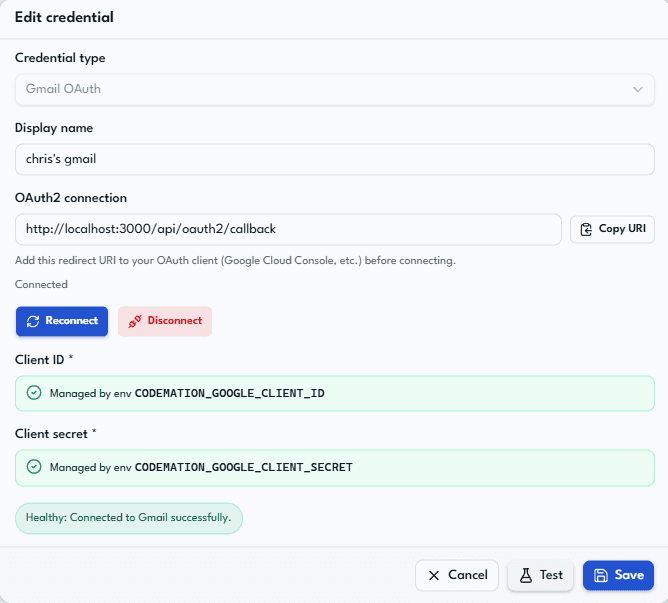The width and height of the screenshot is (668, 603).
Task: Click the Edit credential title
Action: click(64, 17)
